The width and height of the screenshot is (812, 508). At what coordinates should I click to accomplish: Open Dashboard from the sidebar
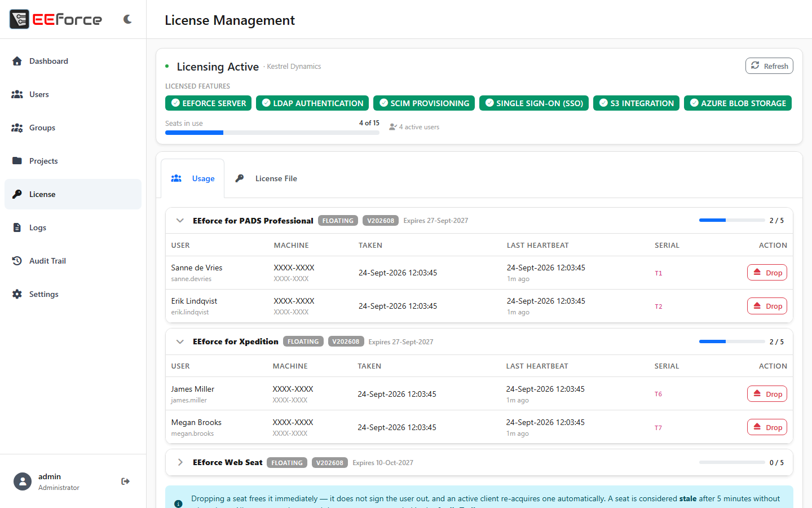click(73, 61)
